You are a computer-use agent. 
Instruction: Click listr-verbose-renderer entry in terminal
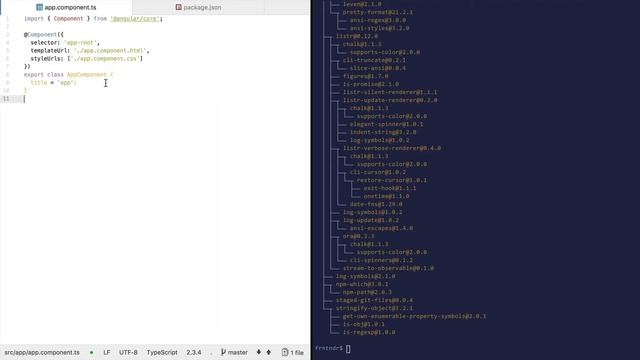tap(392, 148)
